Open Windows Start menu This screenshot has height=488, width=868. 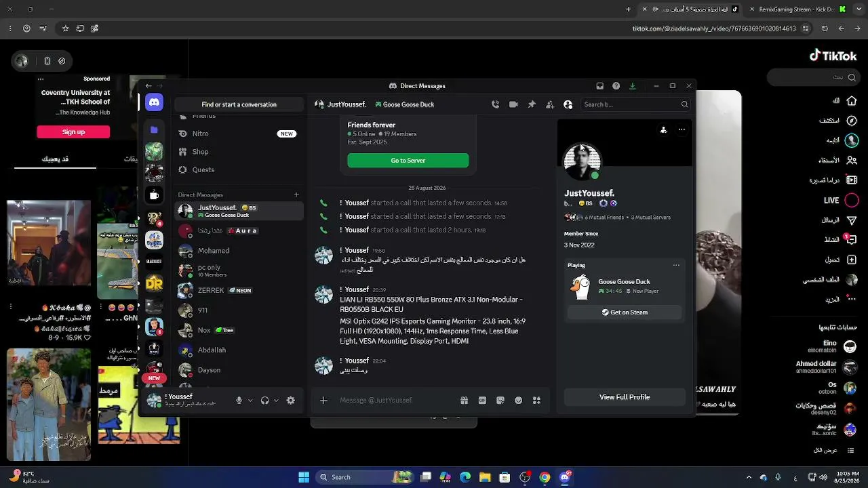304,477
